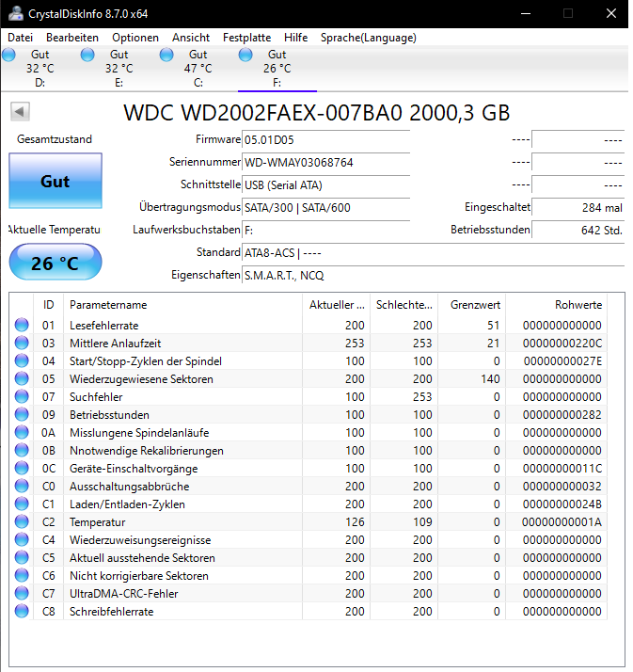Click the Firmware field 05.01D05

click(x=326, y=140)
